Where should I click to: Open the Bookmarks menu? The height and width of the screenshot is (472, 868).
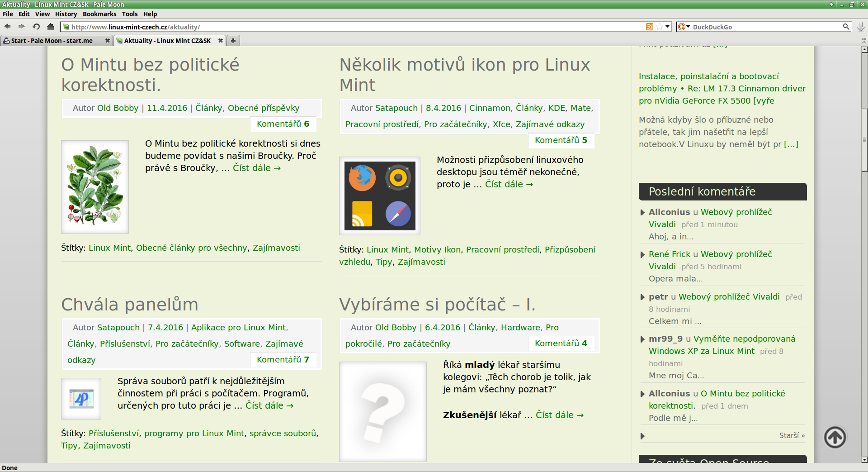99,14
